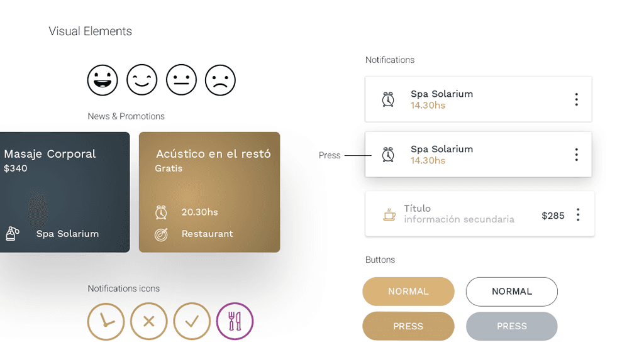Open options menu of top Spa Solarium notification
The height and width of the screenshot is (362, 644).
coord(577,99)
